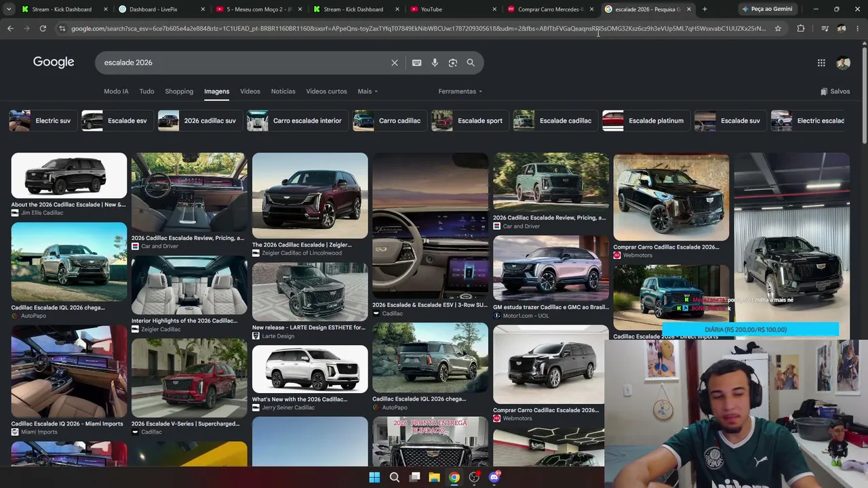Expand the Mais dropdown
The image size is (868, 488).
click(368, 91)
